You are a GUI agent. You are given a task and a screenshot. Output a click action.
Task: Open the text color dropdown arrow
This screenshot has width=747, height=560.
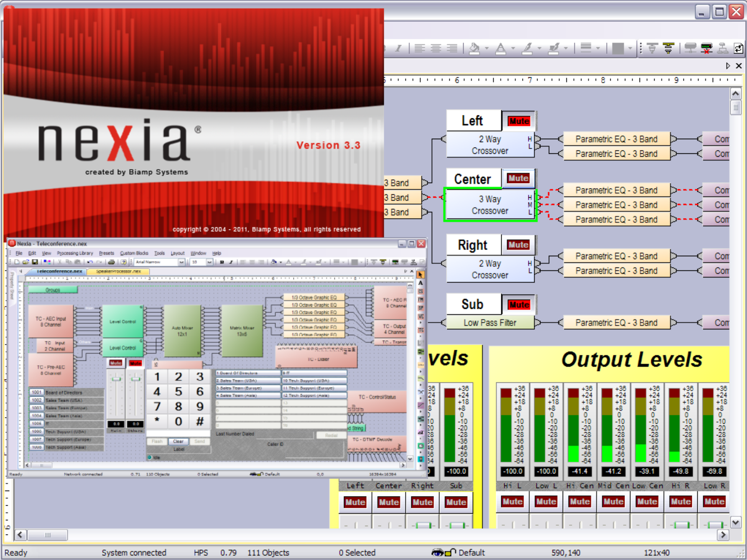click(513, 48)
